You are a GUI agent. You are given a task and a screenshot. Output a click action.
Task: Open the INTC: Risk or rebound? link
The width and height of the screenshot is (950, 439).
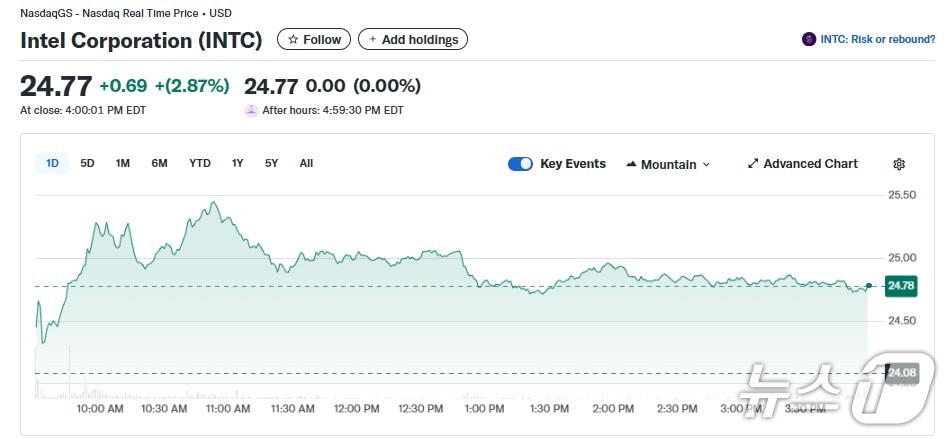877,40
